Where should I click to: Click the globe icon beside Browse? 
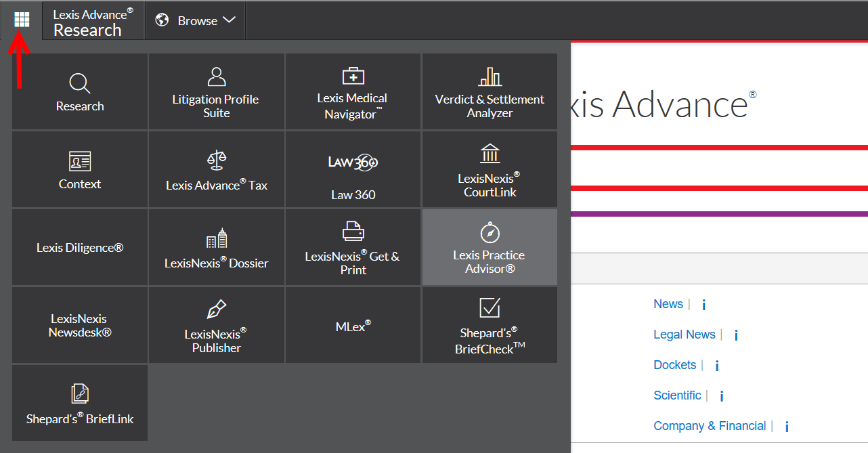pyautogui.click(x=162, y=20)
